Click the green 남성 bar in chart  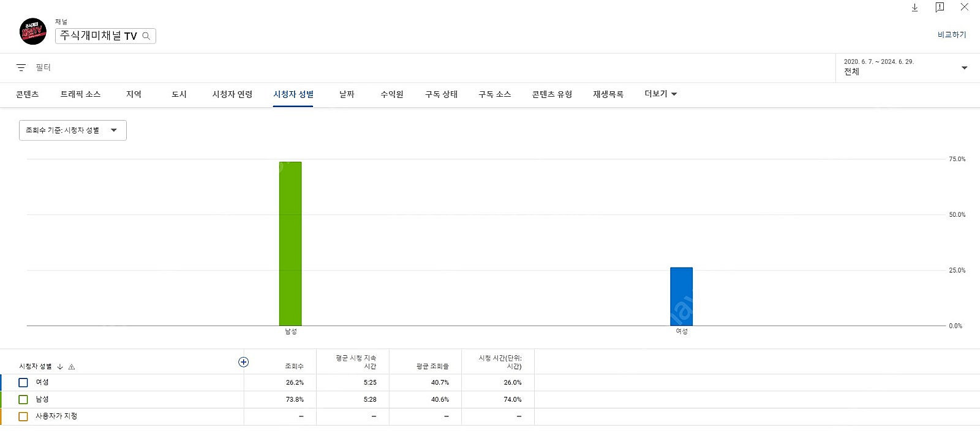pos(290,244)
